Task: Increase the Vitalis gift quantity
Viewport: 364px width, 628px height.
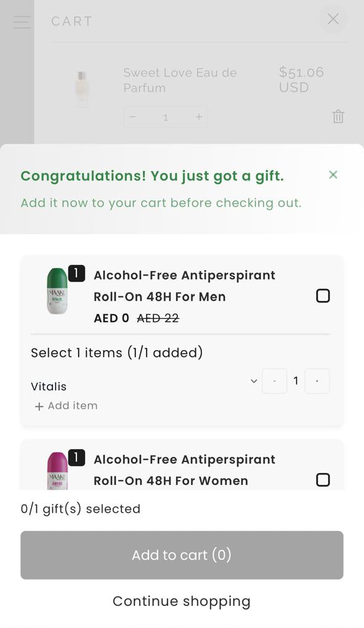Action: [317, 381]
